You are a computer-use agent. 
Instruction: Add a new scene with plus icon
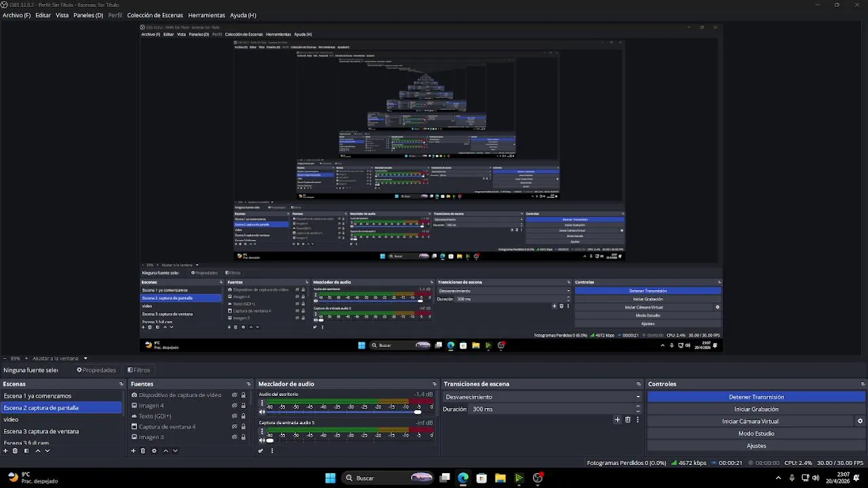tap(5, 451)
